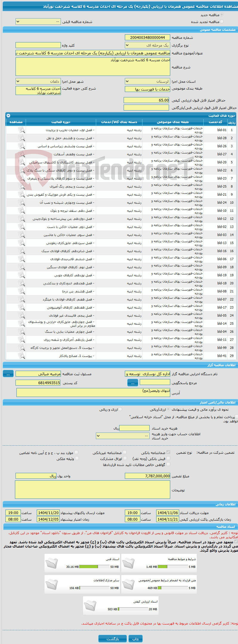The image size is (238, 644).
Task: Sort by the دسته بندی کالا/خدمات column header
Action: pos(119,122)
